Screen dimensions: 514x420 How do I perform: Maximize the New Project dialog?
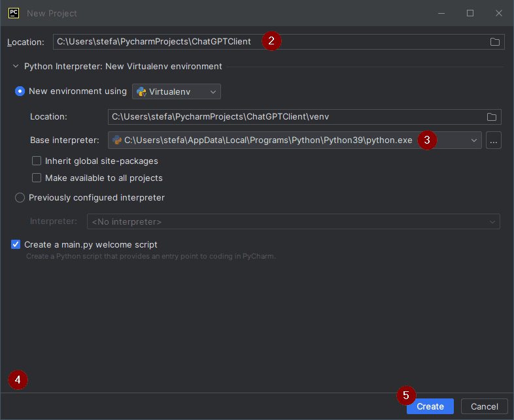coord(470,13)
